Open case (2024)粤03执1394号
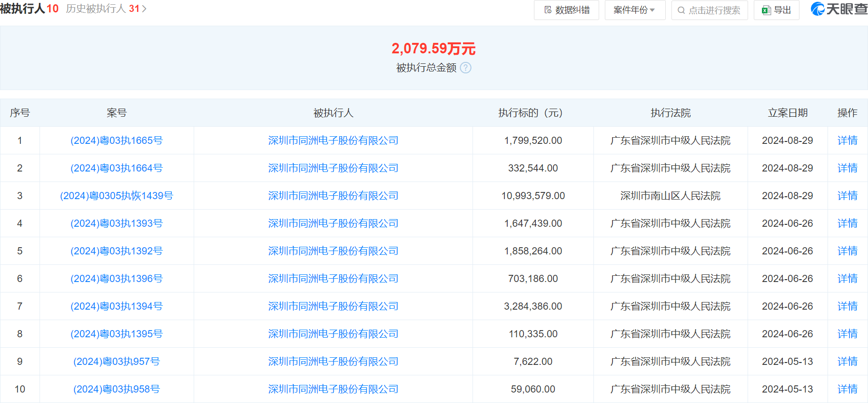This screenshot has width=868, height=403. 117,306
